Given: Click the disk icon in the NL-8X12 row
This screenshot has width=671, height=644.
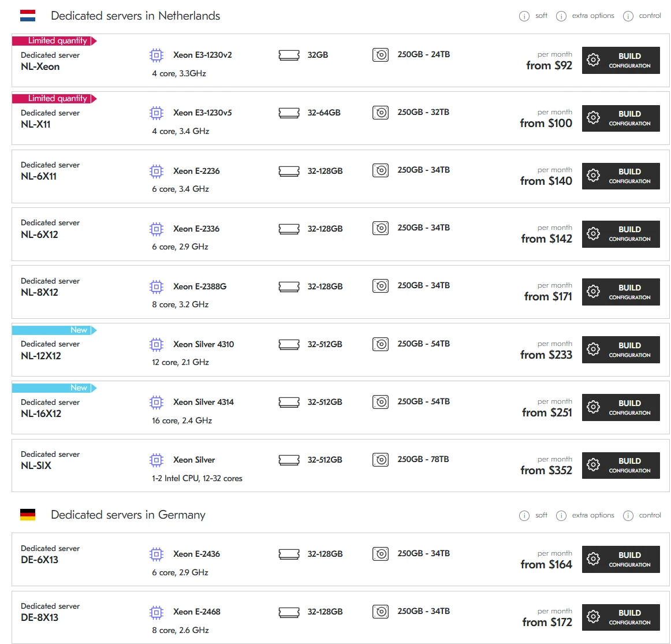Looking at the screenshot, I should [381, 286].
